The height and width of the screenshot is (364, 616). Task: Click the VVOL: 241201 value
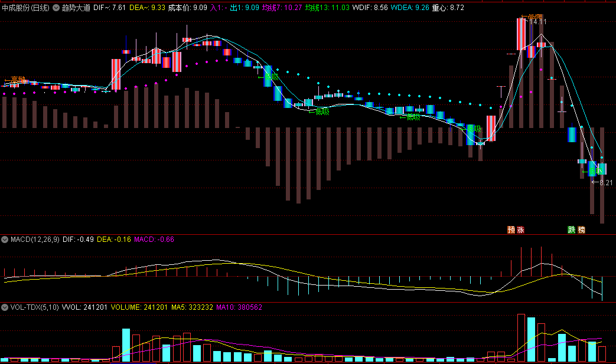(84, 307)
